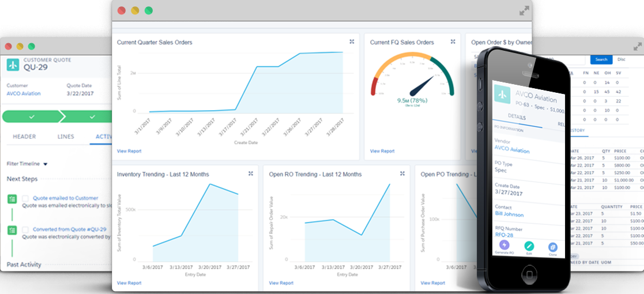Open View Report under Current Quarter Sales Orders

click(129, 151)
